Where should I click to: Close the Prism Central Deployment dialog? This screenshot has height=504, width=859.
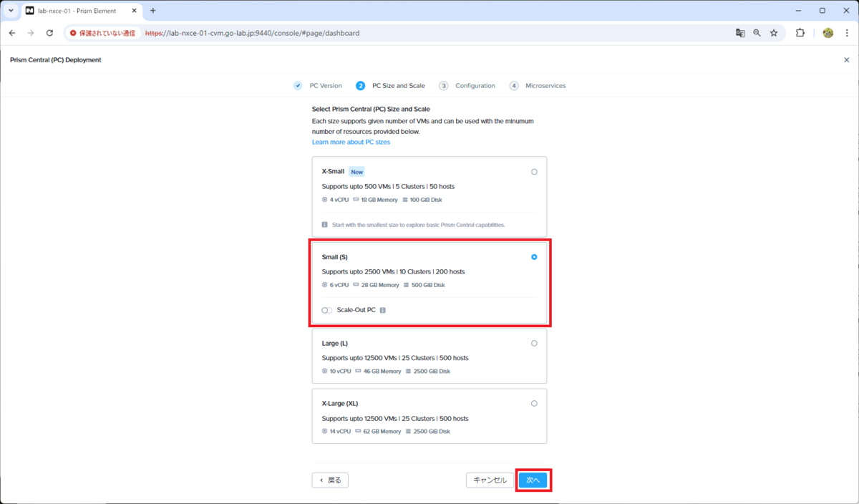[x=847, y=60]
